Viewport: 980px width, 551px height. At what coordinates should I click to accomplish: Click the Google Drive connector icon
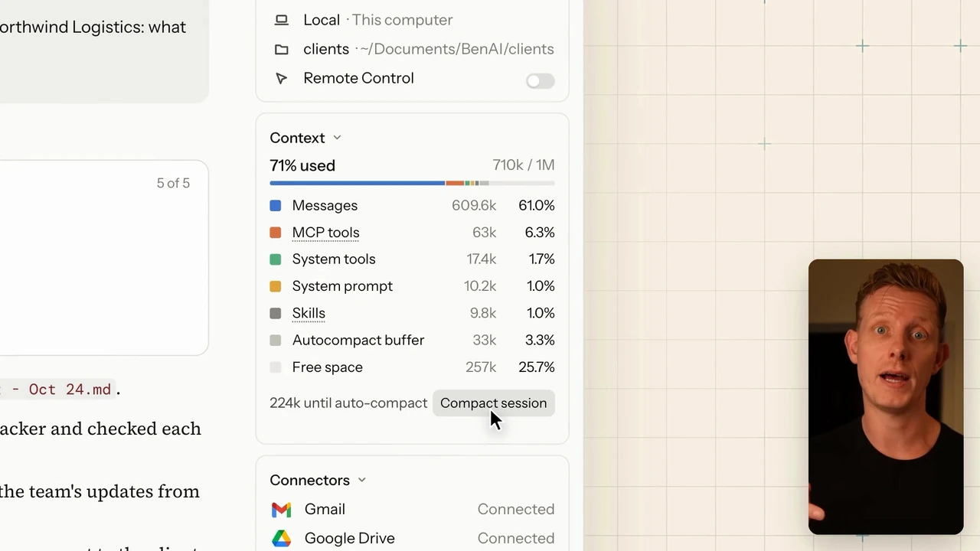[281, 539]
